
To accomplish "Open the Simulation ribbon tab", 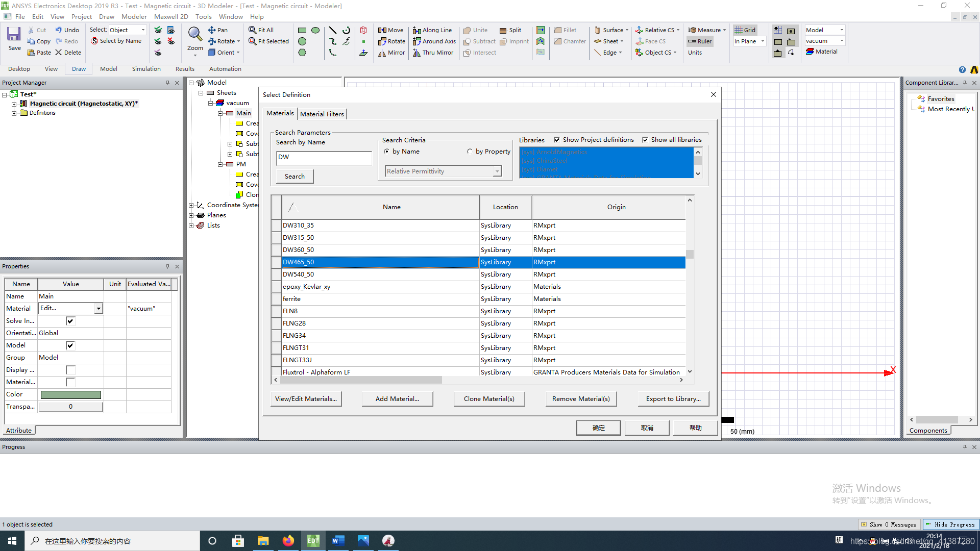I will (x=146, y=69).
